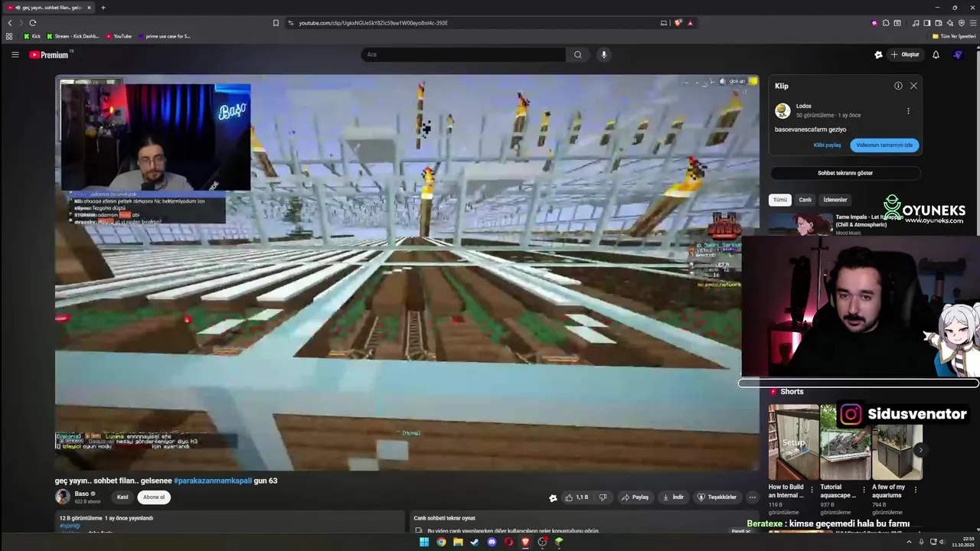
Task: Open apps grid in bookmarks bar
Action: pos(9,36)
